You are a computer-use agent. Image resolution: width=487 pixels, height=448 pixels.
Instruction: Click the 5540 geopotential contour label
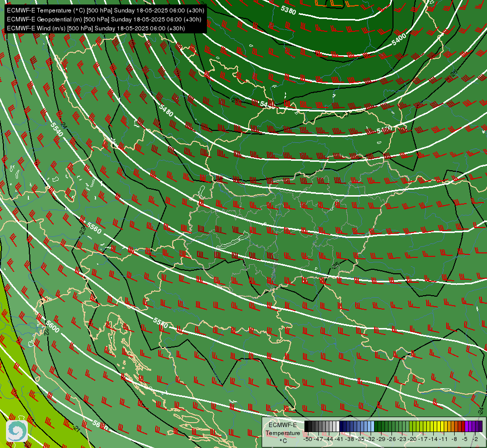pyautogui.click(x=57, y=129)
